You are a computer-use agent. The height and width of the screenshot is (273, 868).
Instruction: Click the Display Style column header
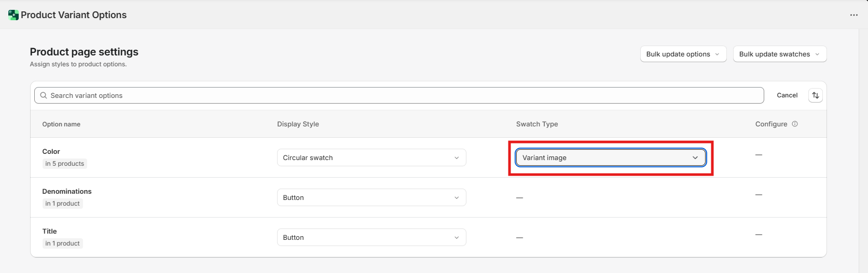click(298, 124)
